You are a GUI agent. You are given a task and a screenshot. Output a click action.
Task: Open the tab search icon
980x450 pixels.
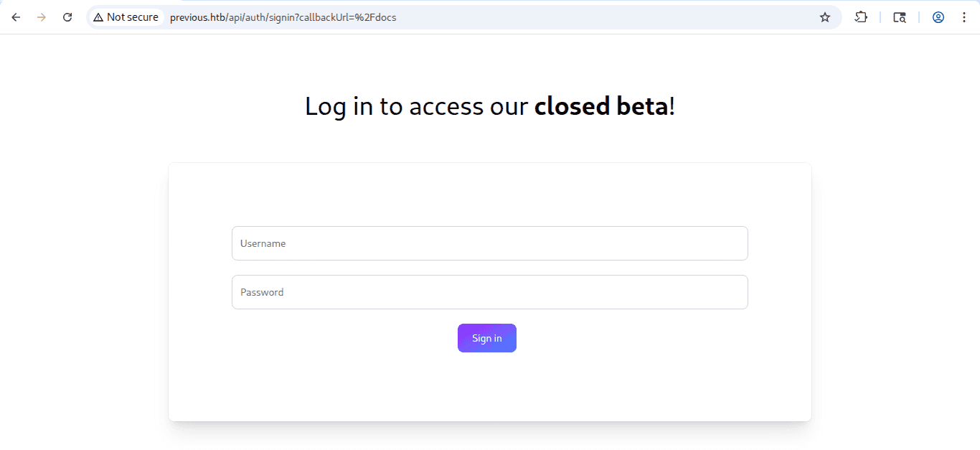[900, 17]
